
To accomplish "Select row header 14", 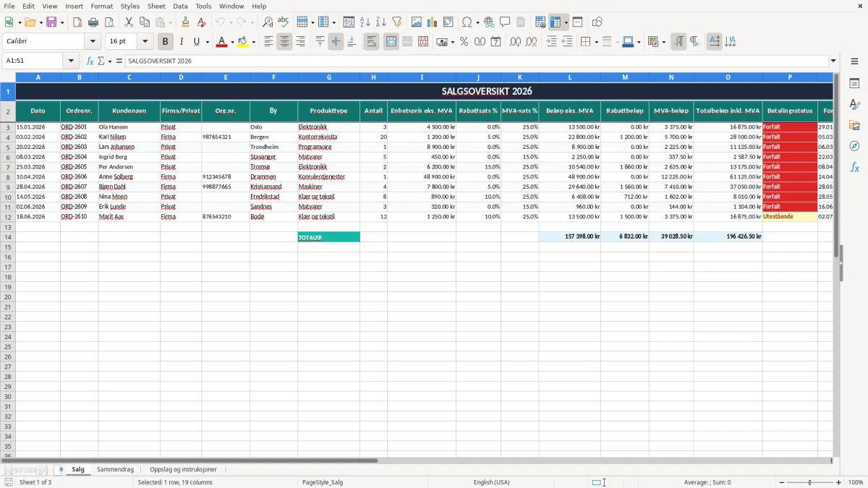I will click(x=8, y=237).
